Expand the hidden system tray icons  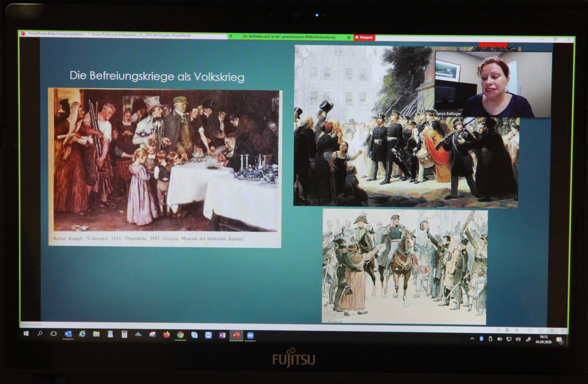click(x=472, y=339)
